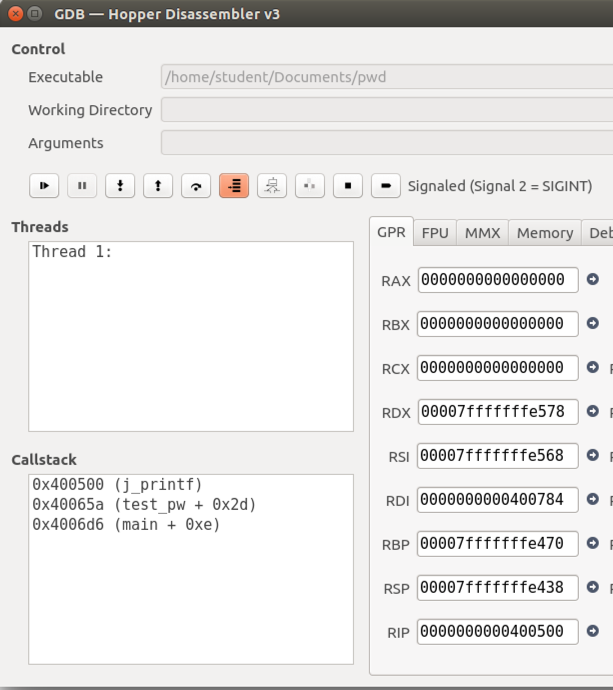Viewport: 613px width, 690px height.
Task: Switch to the FPU tab
Action: pos(435,233)
